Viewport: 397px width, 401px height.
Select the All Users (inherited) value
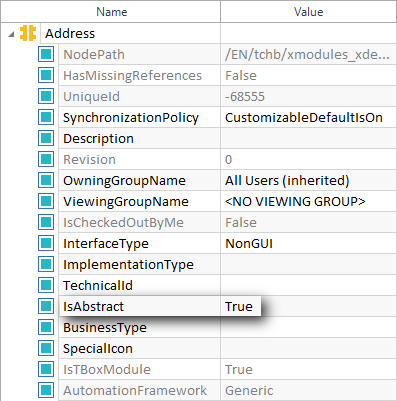coord(287,180)
